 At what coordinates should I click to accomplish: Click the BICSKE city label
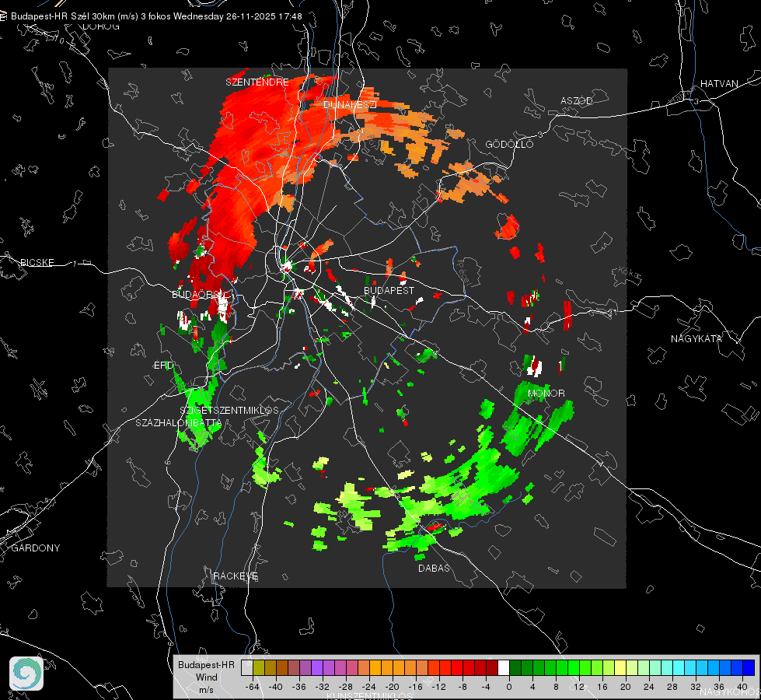click(37, 262)
